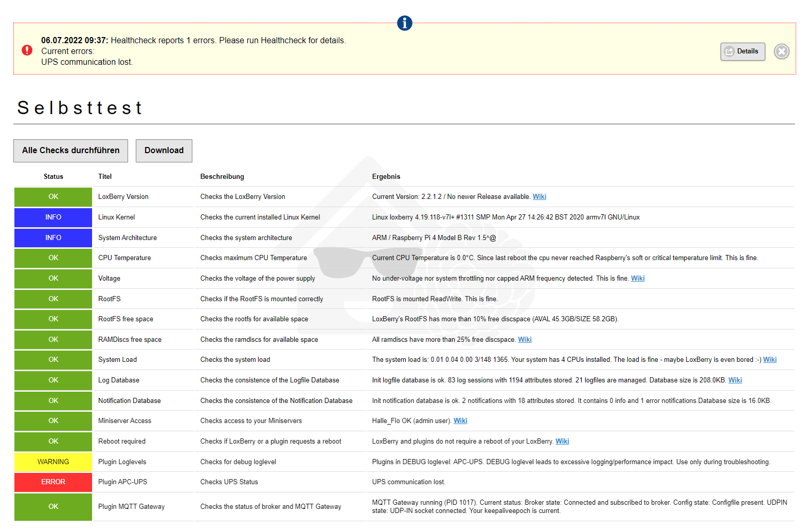Open the Wiki link in Voltage row
Screen dimensions: 808x532
(637, 279)
